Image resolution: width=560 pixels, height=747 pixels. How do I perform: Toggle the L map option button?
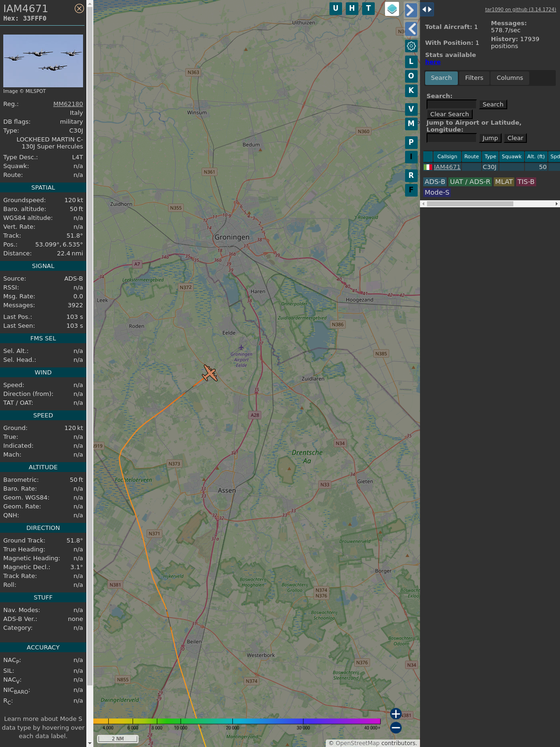tap(411, 62)
